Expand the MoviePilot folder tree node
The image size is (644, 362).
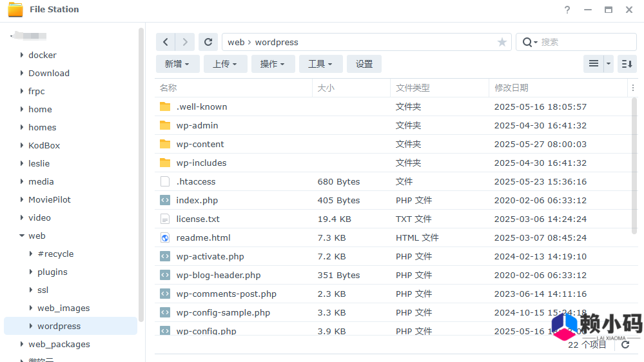pos(22,199)
